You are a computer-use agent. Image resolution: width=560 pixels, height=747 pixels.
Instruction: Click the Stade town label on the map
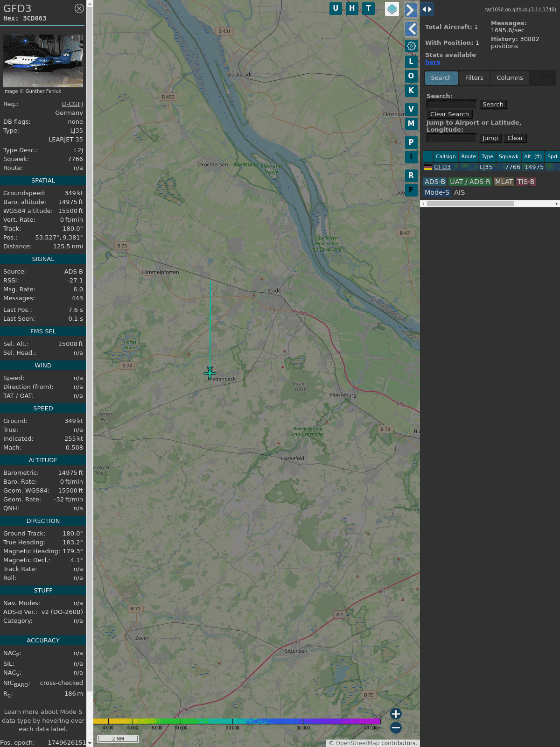[274, 291]
